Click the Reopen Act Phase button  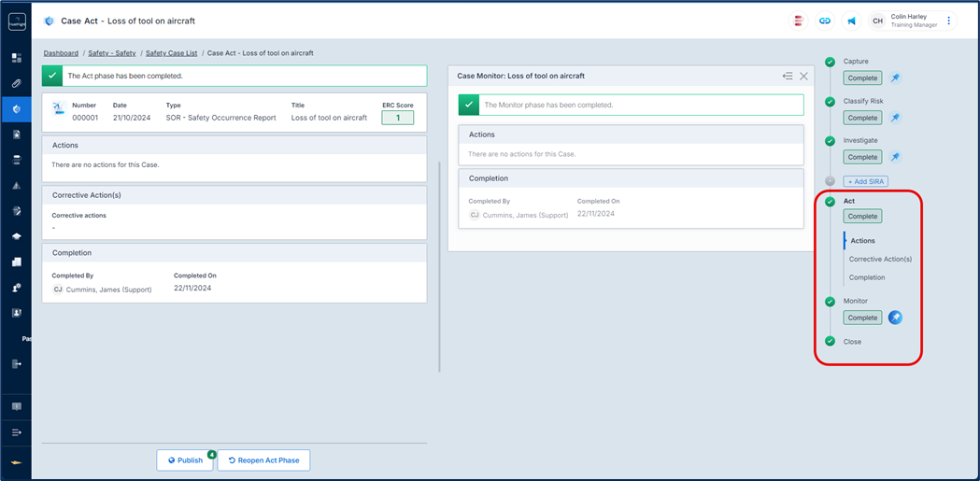tap(263, 460)
